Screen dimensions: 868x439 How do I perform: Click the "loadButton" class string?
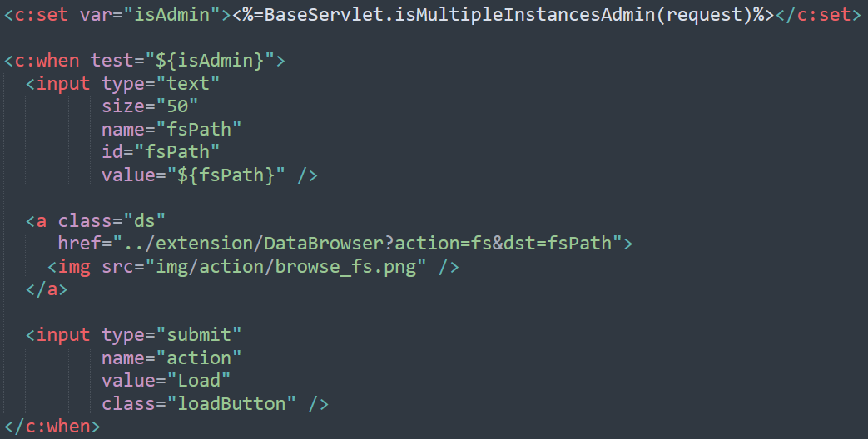[232, 404]
